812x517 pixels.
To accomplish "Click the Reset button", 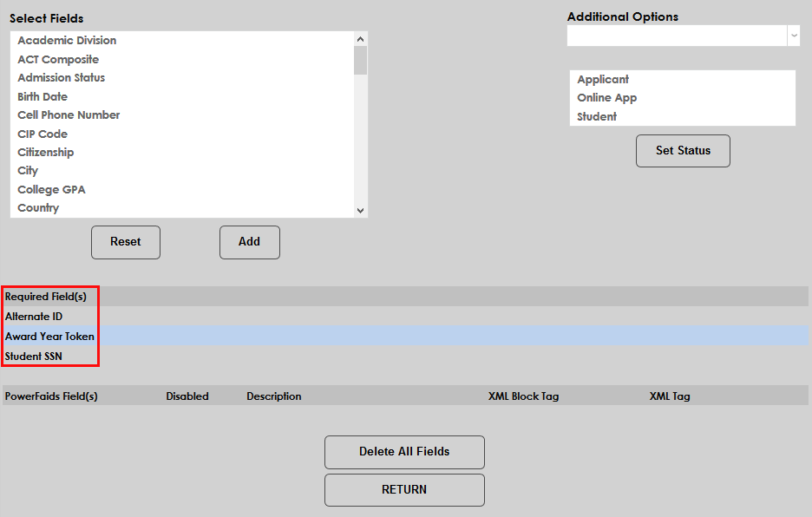I will (125, 242).
